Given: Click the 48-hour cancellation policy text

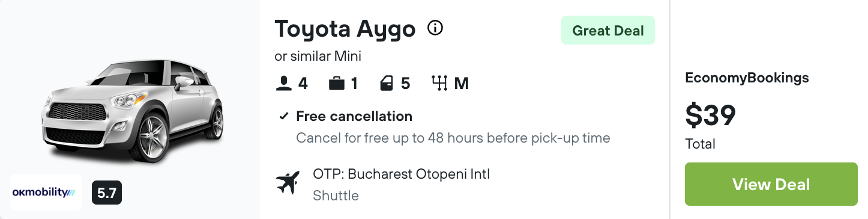Looking at the screenshot, I should 453,138.
